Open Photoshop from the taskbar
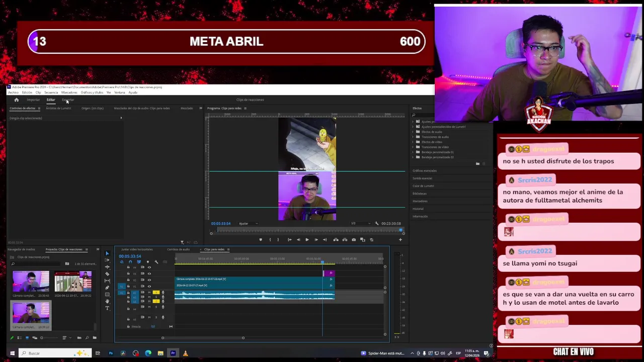Screen dimensions: 644x362 111,353
